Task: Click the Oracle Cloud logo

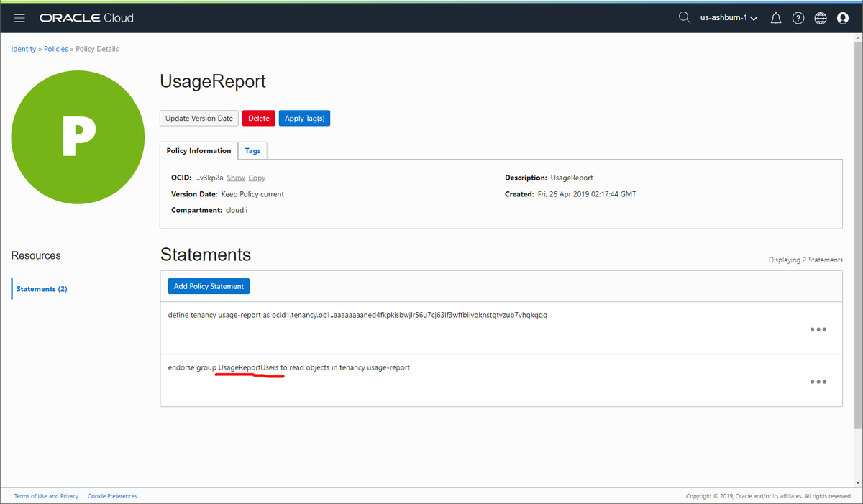Action: (86, 18)
